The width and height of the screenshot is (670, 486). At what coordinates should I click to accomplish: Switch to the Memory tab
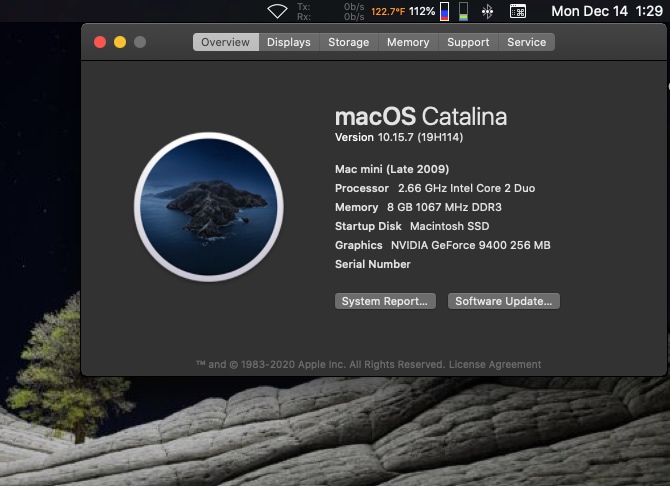(408, 42)
